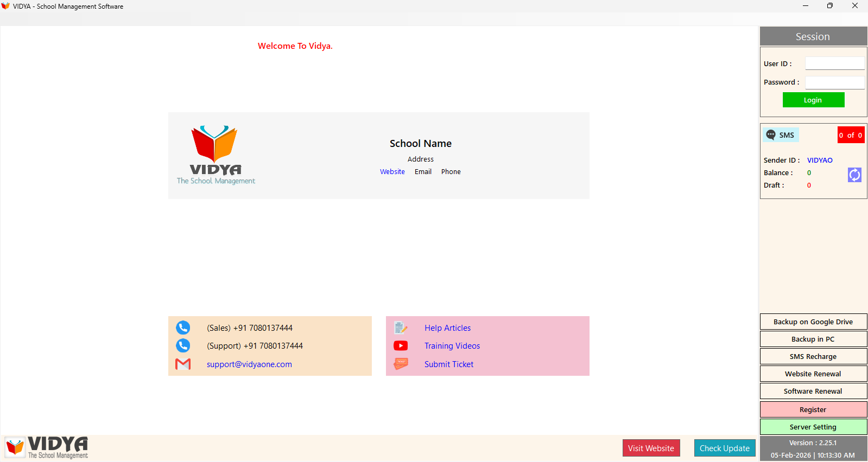Image resolution: width=868 pixels, height=462 pixels.
Task: Click the Support phone icon
Action: click(183, 345)
